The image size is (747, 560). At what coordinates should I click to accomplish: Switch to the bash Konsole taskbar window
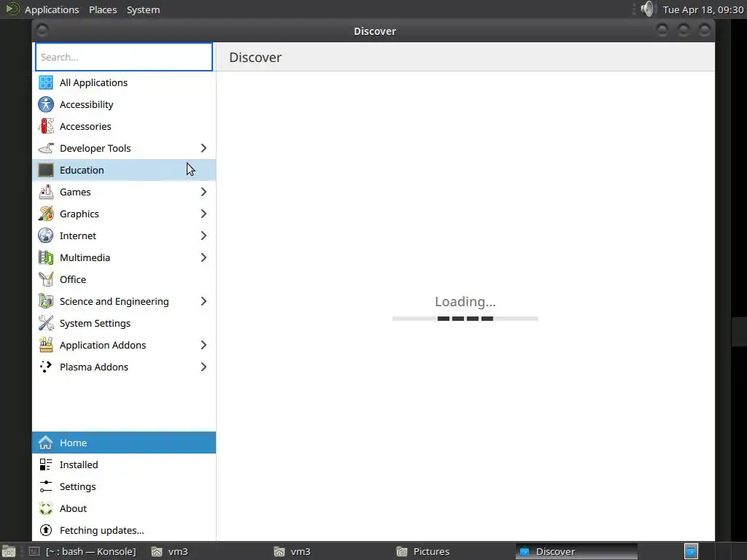pos(83,551)
